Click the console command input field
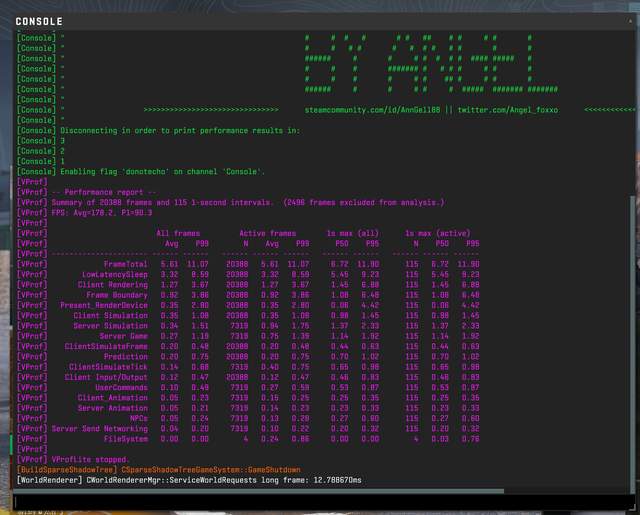 click(x=320, y=501)
